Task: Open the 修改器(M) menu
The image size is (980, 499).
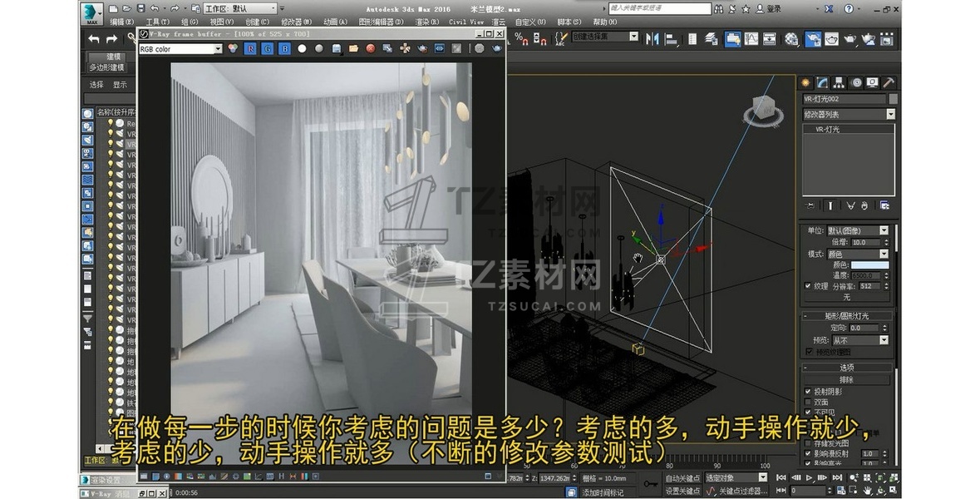Action: pos(296,22)
